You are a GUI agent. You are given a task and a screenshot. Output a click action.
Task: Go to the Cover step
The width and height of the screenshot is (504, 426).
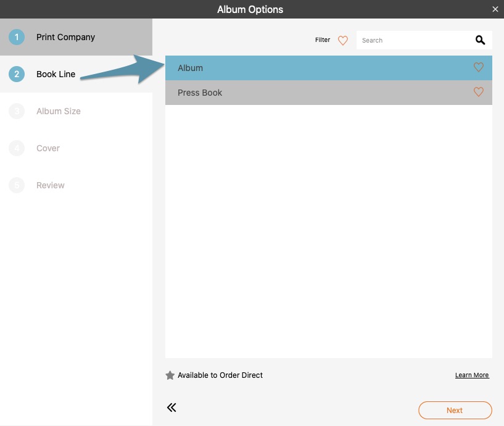76,148
